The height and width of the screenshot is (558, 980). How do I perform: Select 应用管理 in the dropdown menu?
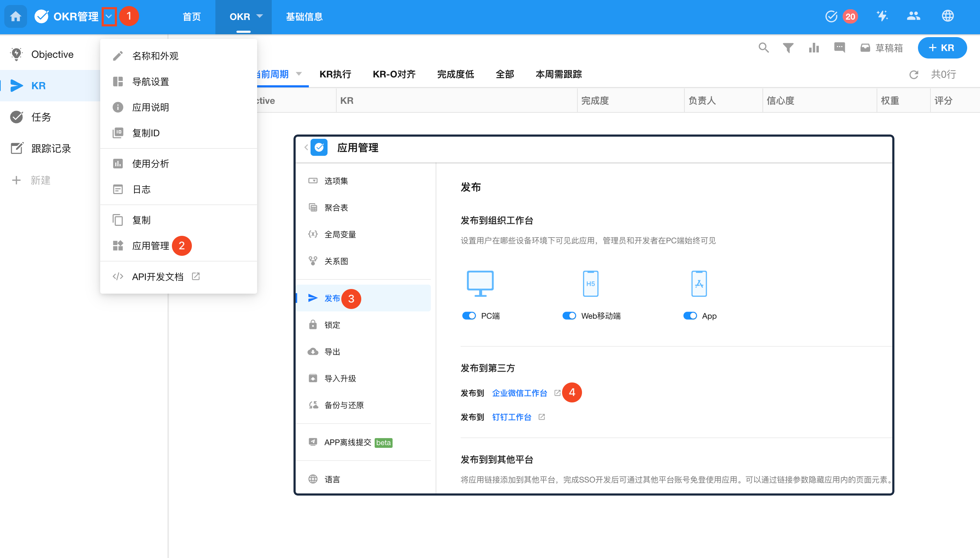tap(150, 246)
